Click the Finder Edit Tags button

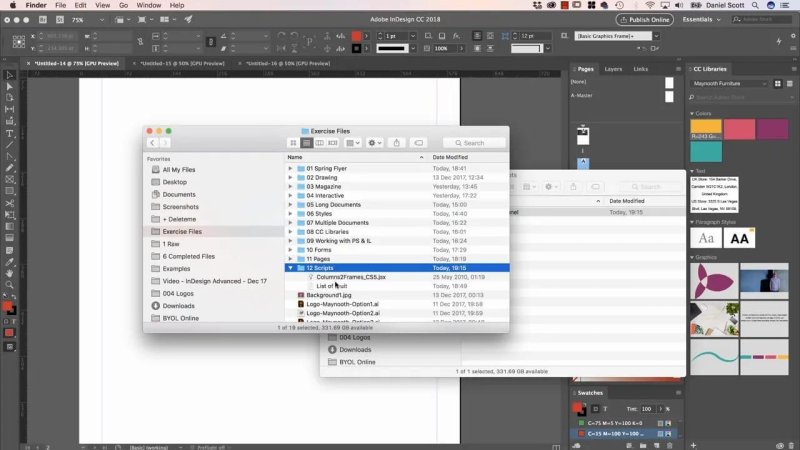click(418, 143)
